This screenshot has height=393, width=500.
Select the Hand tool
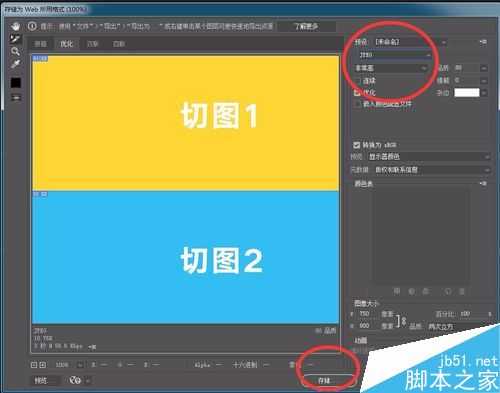[x=15, y=26]
